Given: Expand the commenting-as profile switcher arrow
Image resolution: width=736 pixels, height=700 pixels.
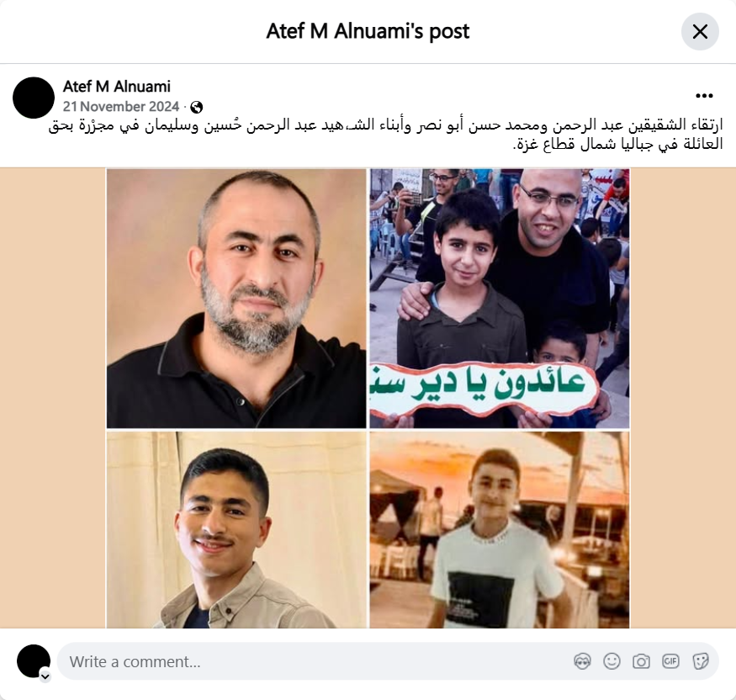Looking at the screenshot, I should click(45, 676).
